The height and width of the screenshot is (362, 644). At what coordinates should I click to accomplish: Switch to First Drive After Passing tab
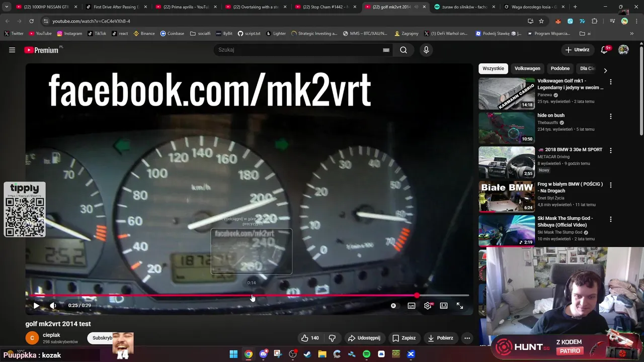(116, 7)
